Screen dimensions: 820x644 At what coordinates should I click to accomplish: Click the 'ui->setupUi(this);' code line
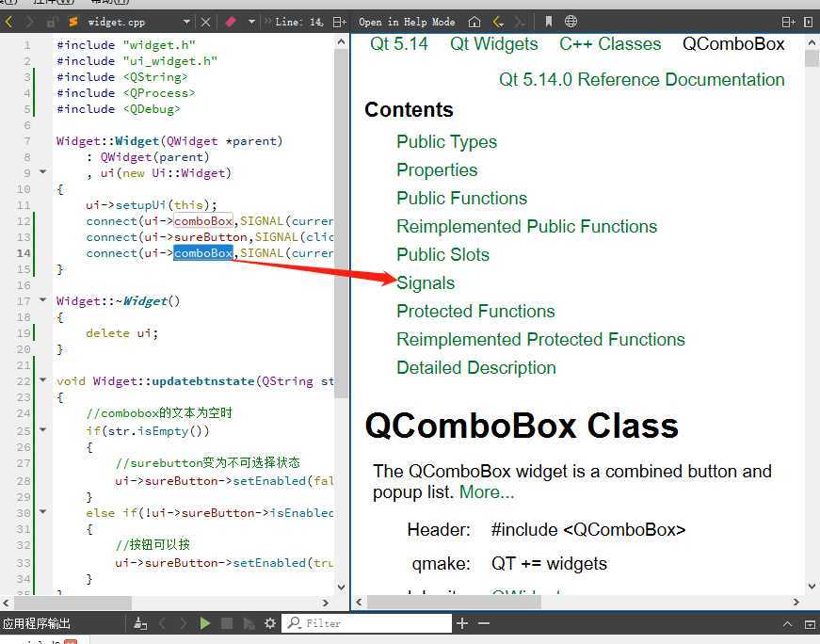click(x=152, y=205)
